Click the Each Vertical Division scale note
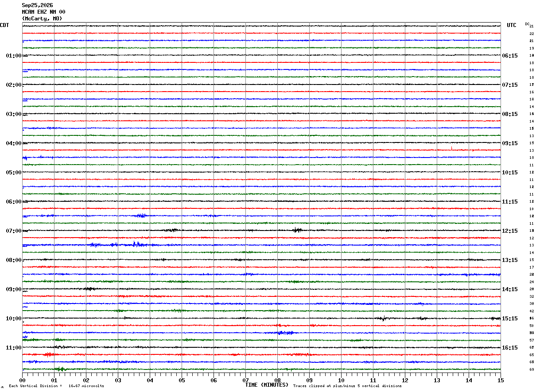The width and height of the screenshot is (536, 392). coord(56,386)
